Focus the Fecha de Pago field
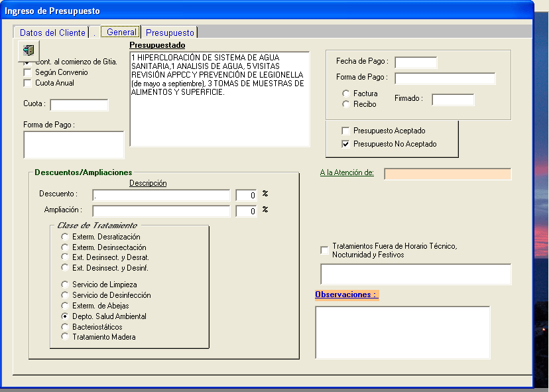Image resolution: width=549 pixels, height=392 pixels. 416,62
